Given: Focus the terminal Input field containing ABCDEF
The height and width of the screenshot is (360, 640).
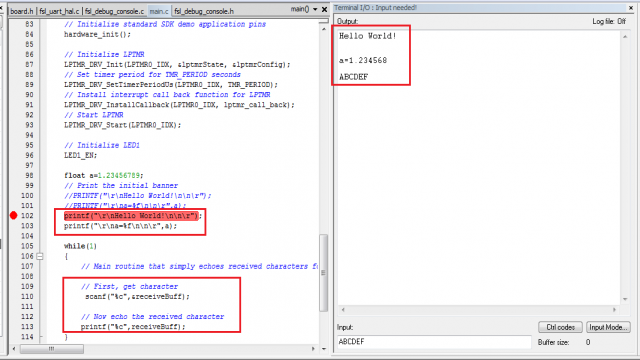Looking at the screenshot, I should point(433,342).
